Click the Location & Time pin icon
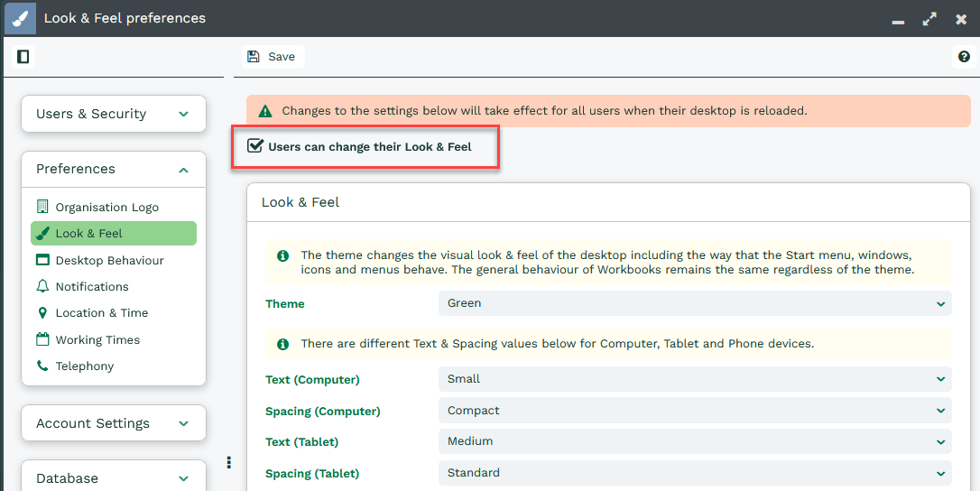This screenshot has width=980, height=491. [x=42, y=313]
